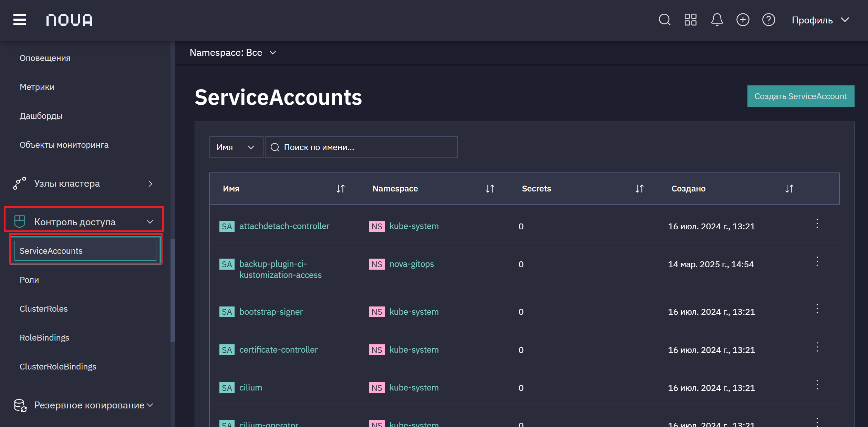Click SA badge next to cilium
868x427 pixels.
point(227,388)
